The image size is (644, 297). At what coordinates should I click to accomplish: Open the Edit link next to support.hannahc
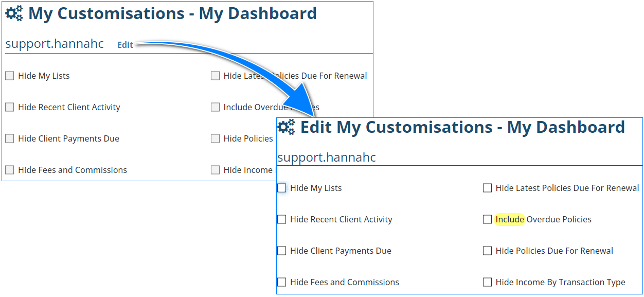pos(125,45)
